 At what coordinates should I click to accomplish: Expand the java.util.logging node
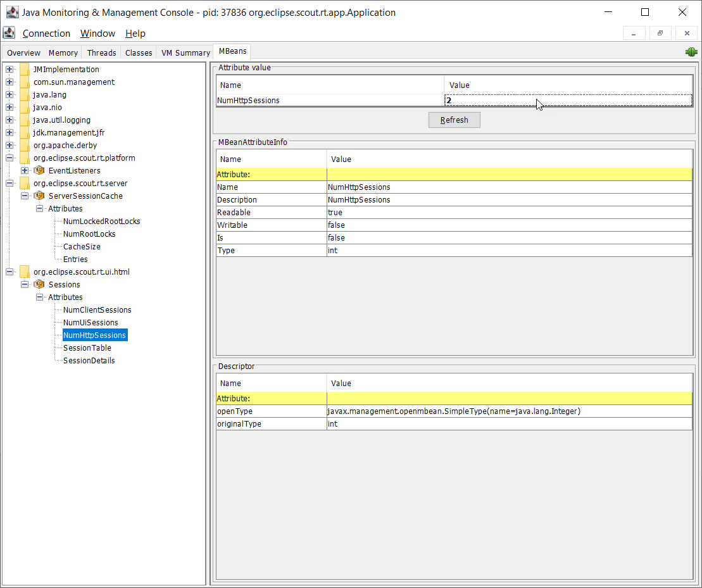9,120
